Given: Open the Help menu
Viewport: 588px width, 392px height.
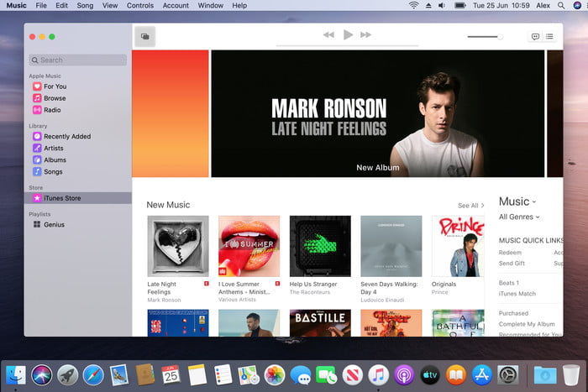Looking at the screenshot, I should (x=239, y=5).
